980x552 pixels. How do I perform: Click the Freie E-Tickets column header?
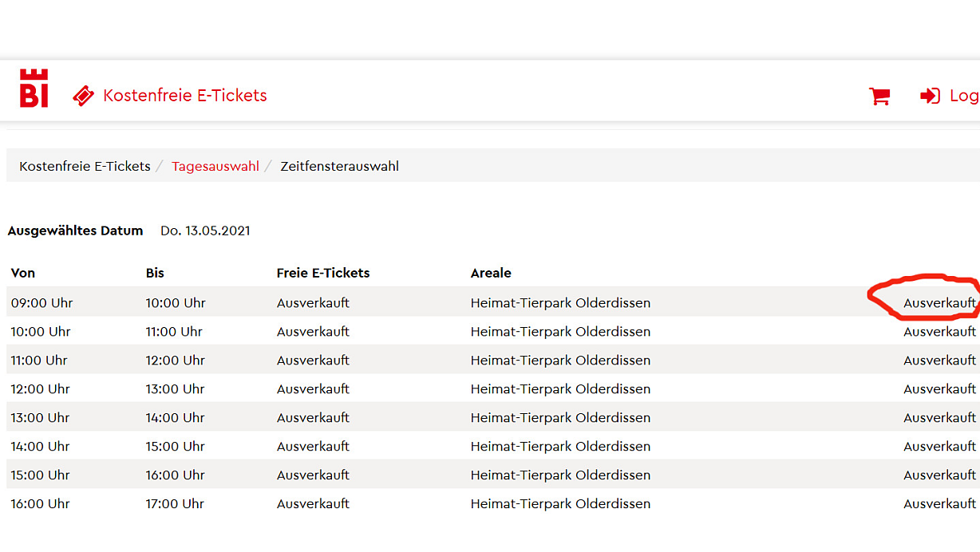323,273
